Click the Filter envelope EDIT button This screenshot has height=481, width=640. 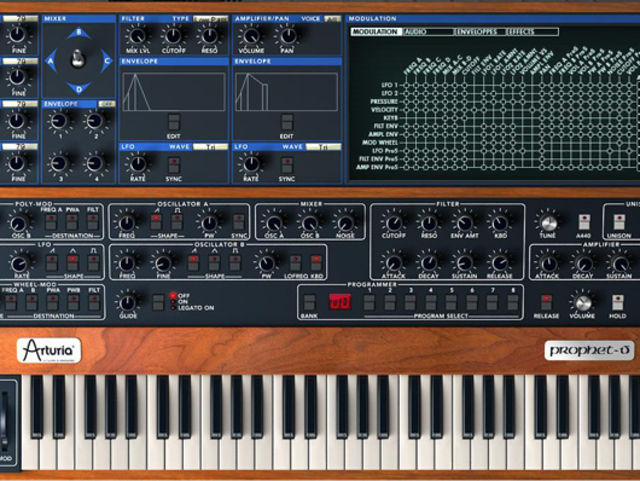pyautogui.click(x=174, y=122)
